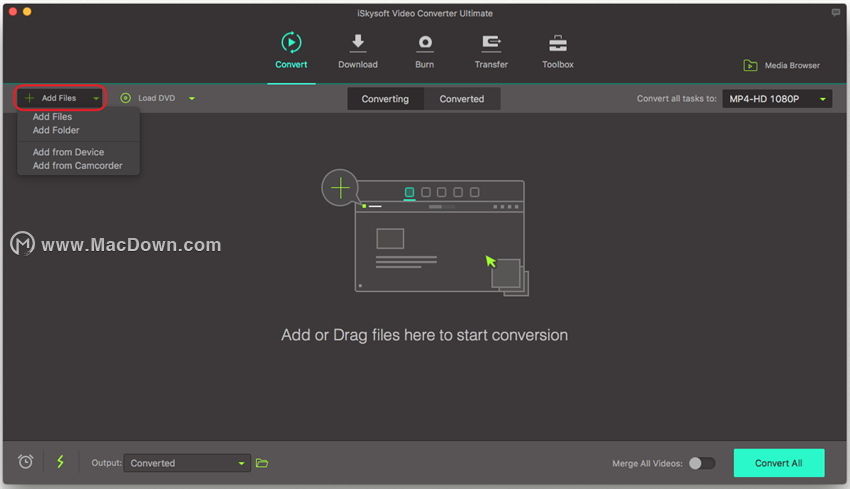Open the schedule alarm clock icon
This screenshot has height=489, width=850.
(25, 462)
